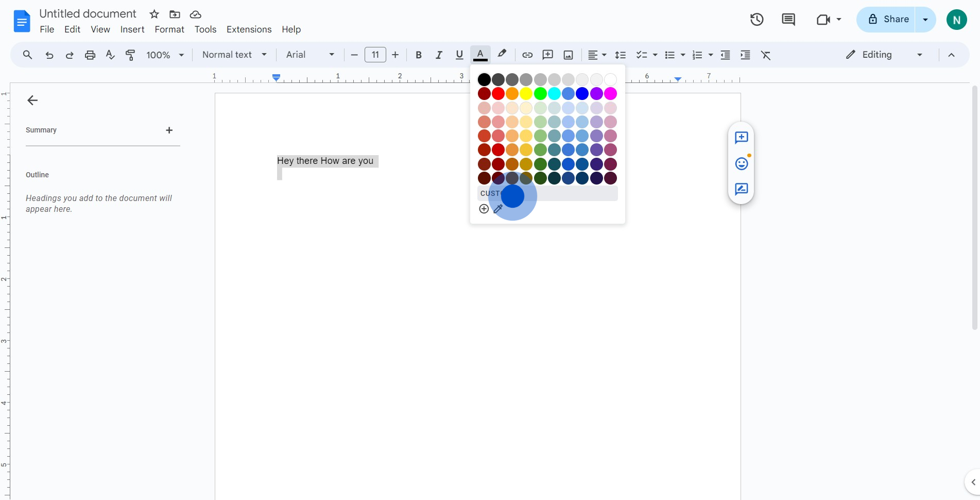
Task: Click the Share button
Action: [886, 20]
